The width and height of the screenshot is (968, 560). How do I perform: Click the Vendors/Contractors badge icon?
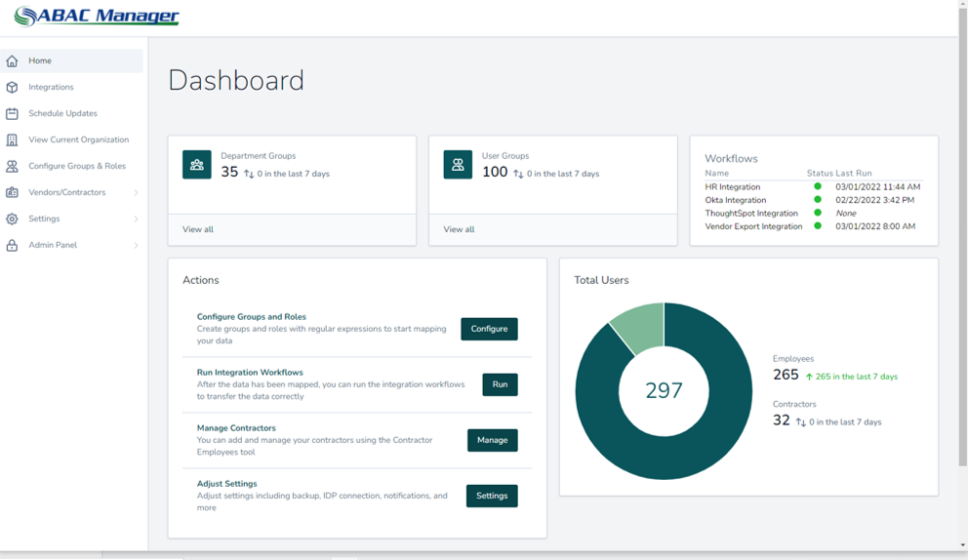point(12,192)
